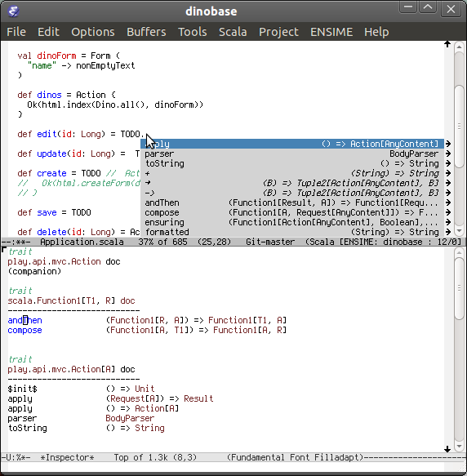The height and width of the screenshot is (476, 467).
Task: Click down arrow of Inspector scrollbar
Action: [459, 447]
